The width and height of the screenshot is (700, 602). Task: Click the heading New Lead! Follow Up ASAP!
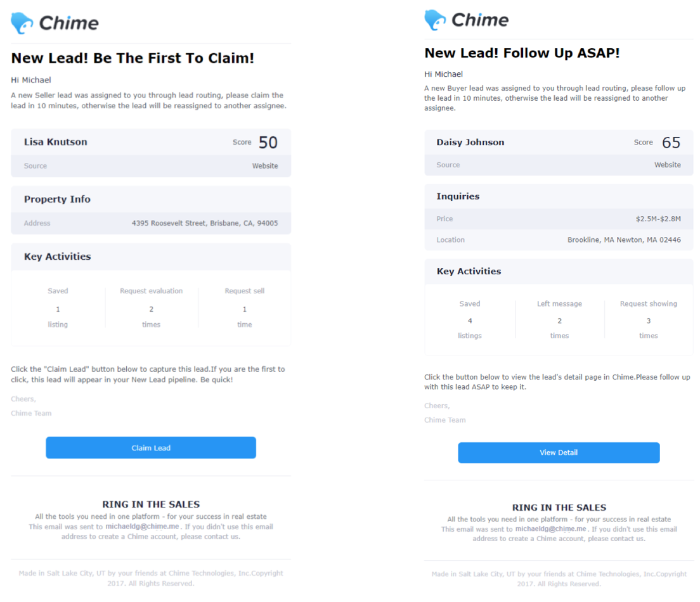pos(522,53)
